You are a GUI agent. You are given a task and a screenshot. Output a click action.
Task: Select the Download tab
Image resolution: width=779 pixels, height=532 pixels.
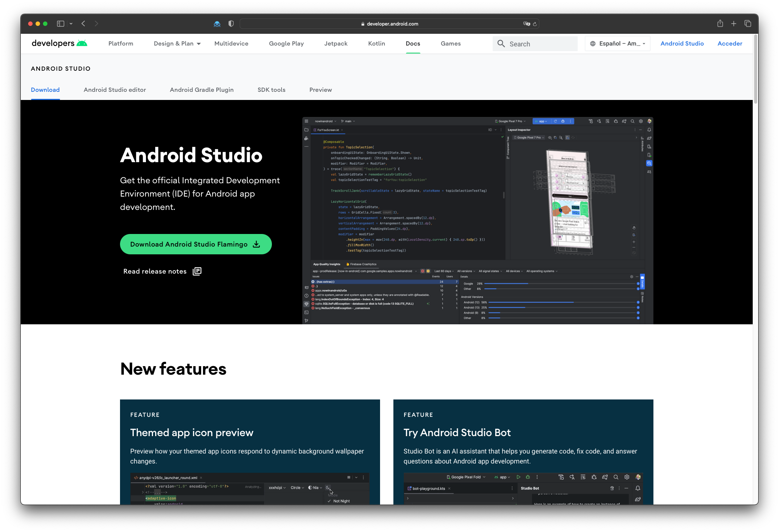pyautogui.click(x=45, y=90)
